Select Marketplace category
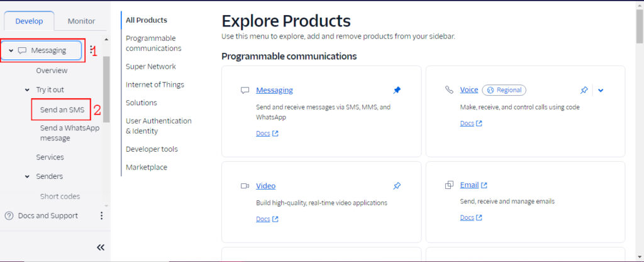 (147, 168)
